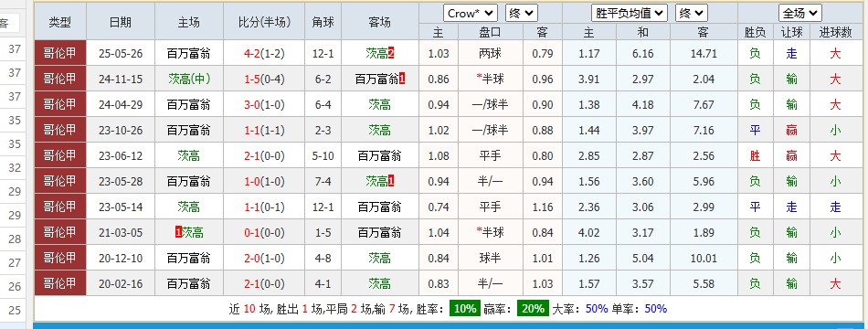The height and width of the screenshot is (329, 868).
Task: Click 走 handicap result in 25-05-26 row
Action: [x=791, y=54]
